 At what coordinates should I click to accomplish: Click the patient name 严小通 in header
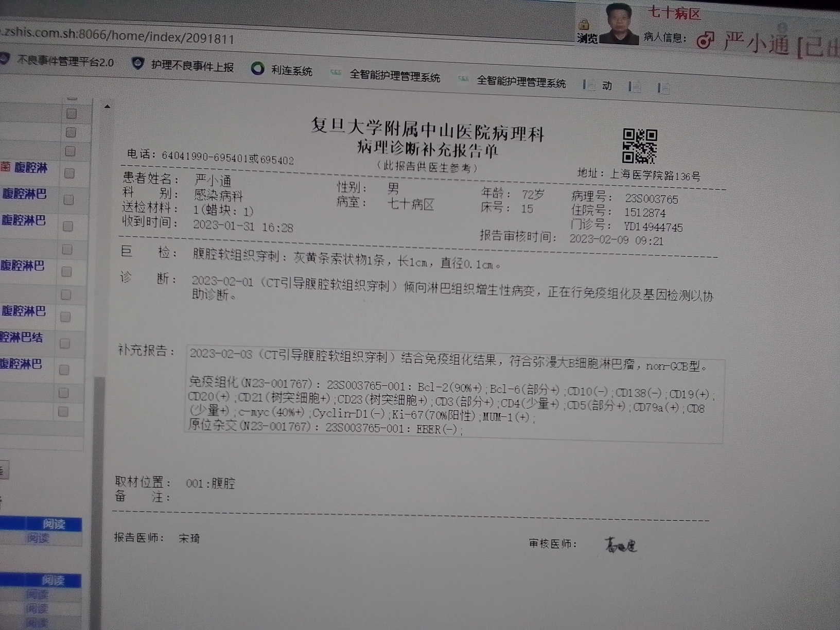coord(756,43)
